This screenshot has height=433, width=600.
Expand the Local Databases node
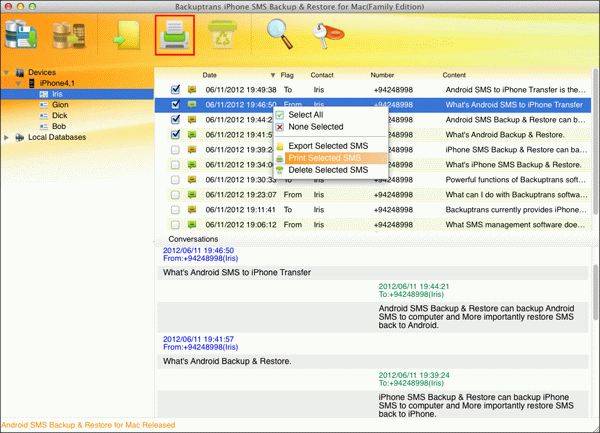pos(6,137)
